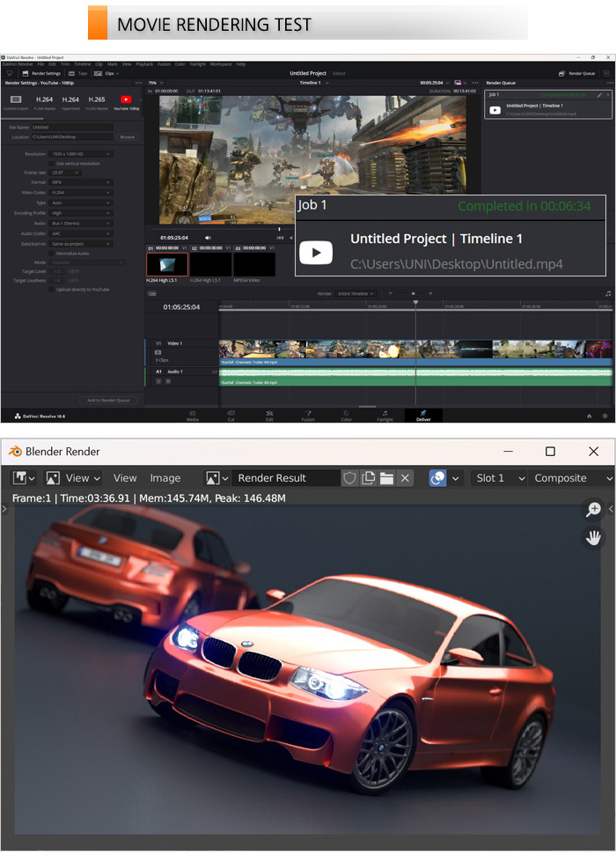Open the Clips dropdown in toolbar

point(106,73)
